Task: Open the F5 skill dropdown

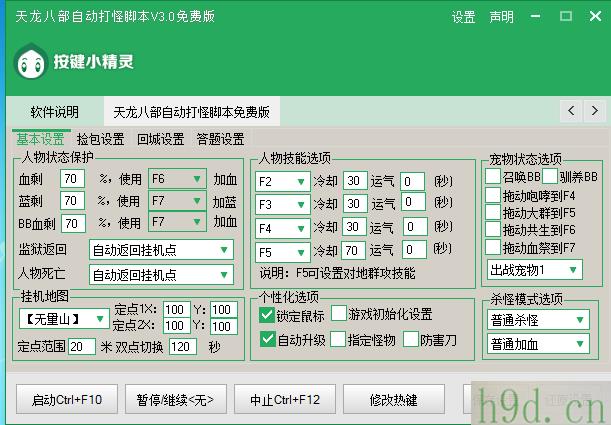Action: pos(283,252)
